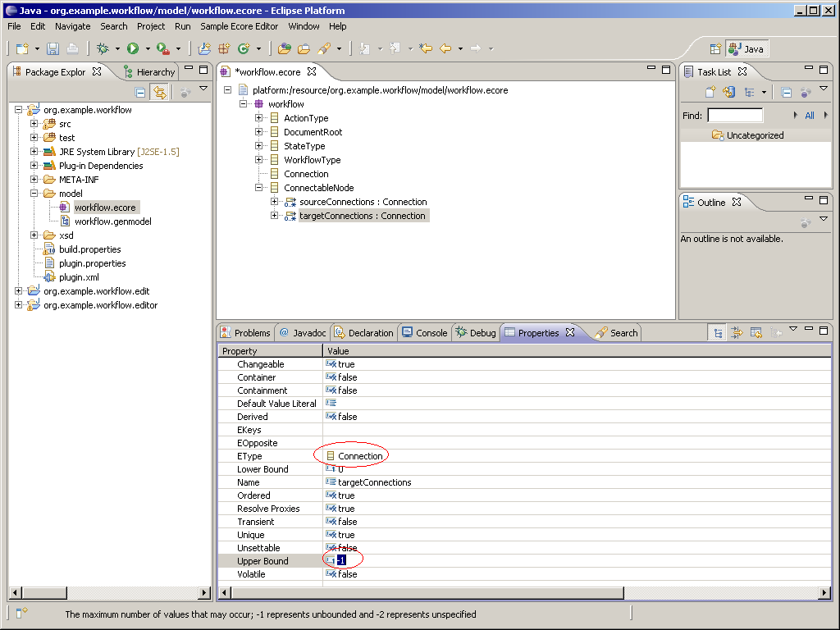Toggle Link with Editor in Package Explorer

pos(159,93)
